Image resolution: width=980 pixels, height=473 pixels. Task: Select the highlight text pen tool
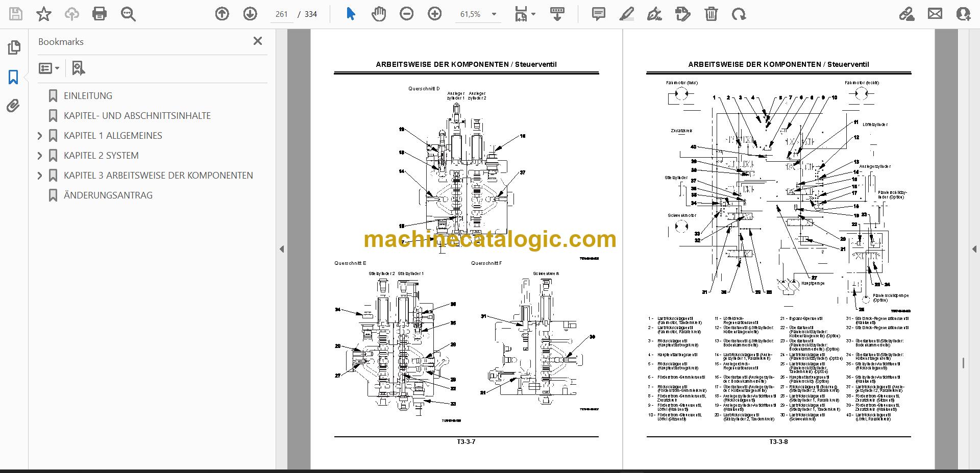(x=626, y=14)
